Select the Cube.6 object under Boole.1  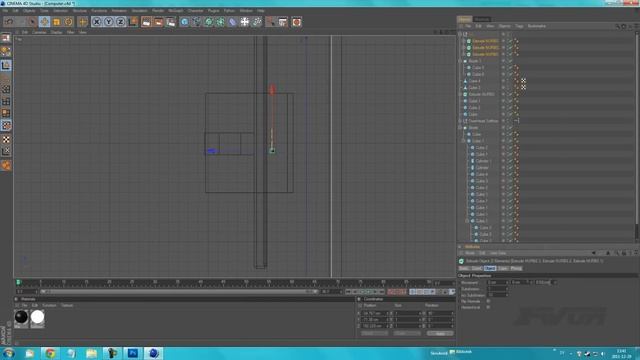(478, 74)
